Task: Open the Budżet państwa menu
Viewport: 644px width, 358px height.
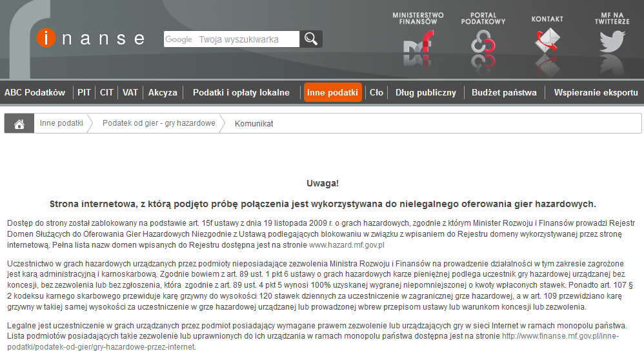Action: 504,92
